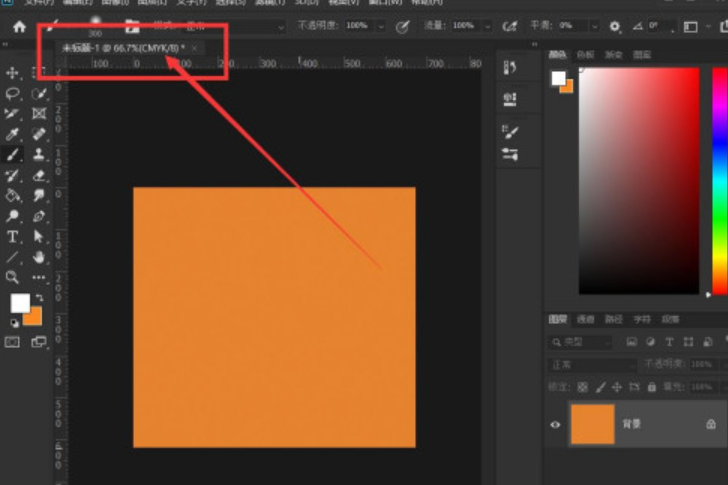This screenshot has width=728, height=485.
Task: Open the Brushes panel icon
Action: click(510, 132)
